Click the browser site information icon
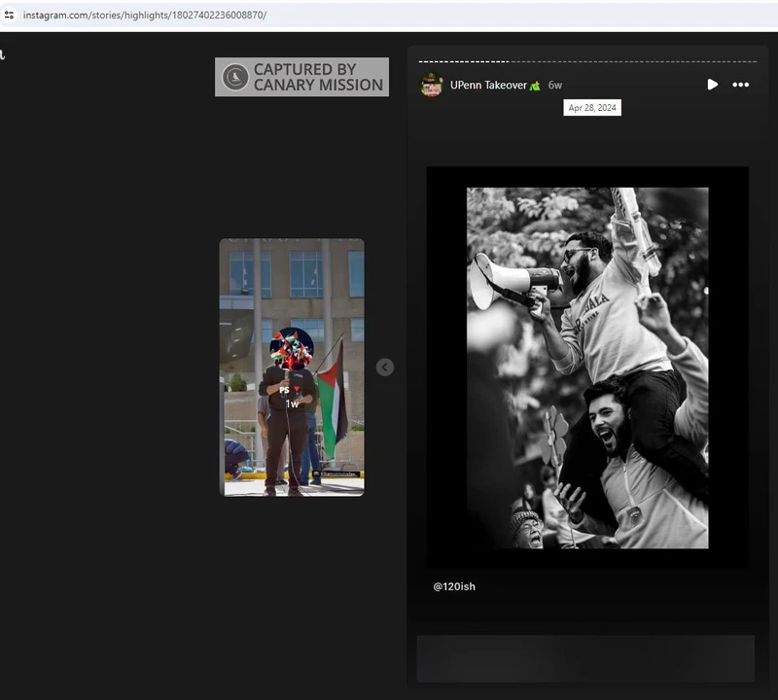The height and width of the screenshot is (700, 778). (x=10, y=15)
